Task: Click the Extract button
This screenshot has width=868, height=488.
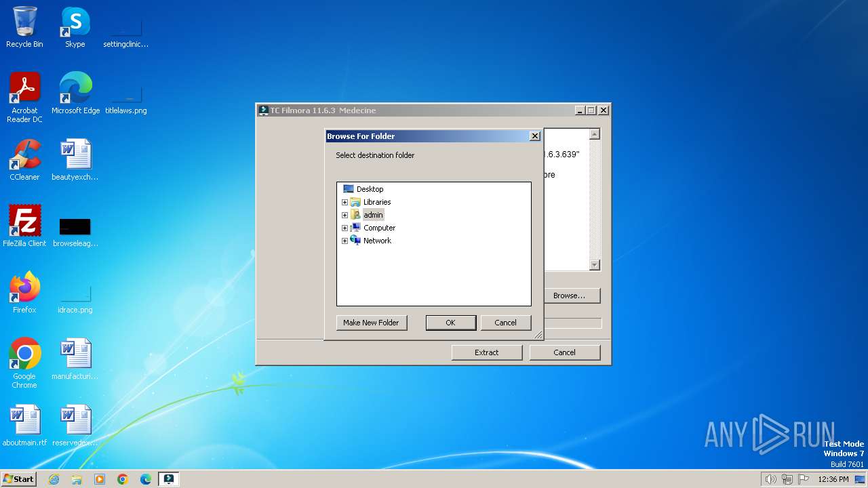Action: [x=486, y=352]
